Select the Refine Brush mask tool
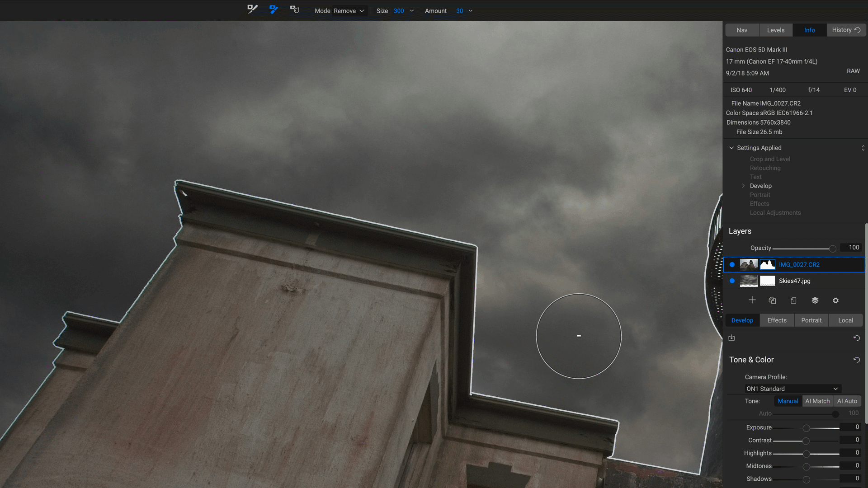868x488 pixels. coord(252,9)
